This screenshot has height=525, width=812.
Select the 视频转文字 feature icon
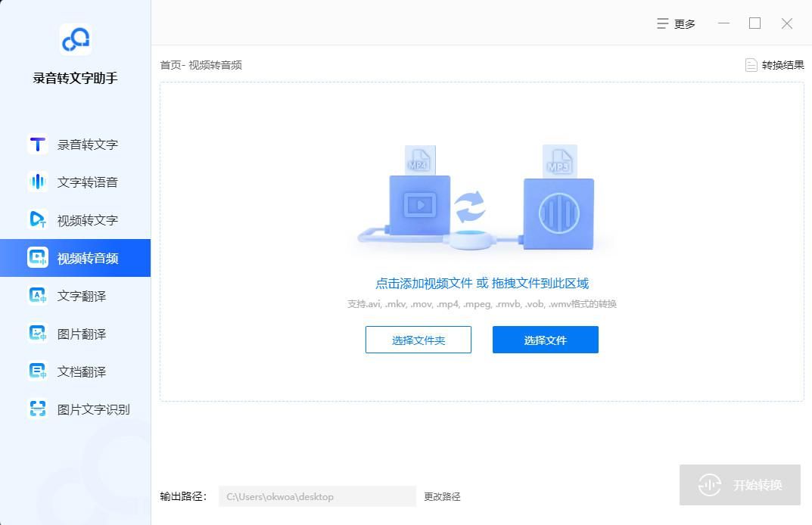click(38, 220)
